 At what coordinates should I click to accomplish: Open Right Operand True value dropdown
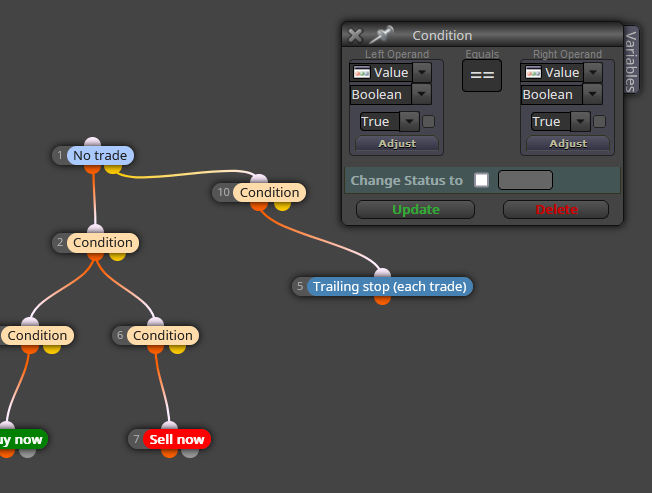coord(580,121)
